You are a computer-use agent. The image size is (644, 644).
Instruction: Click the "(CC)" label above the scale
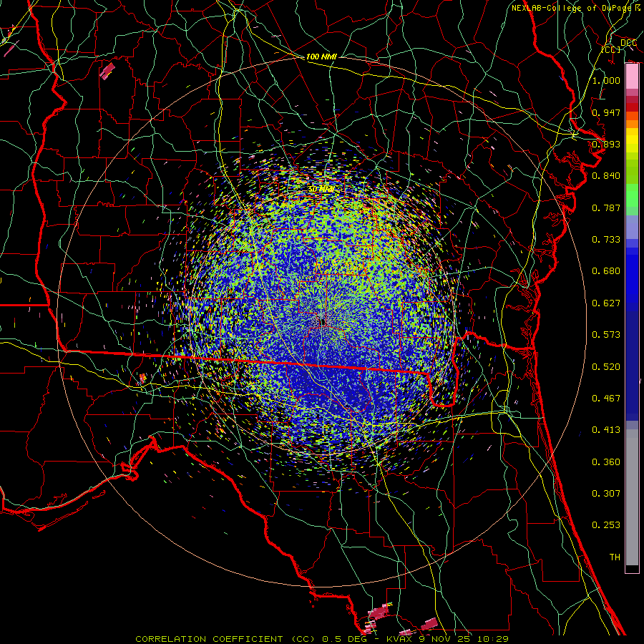[611, 49]
